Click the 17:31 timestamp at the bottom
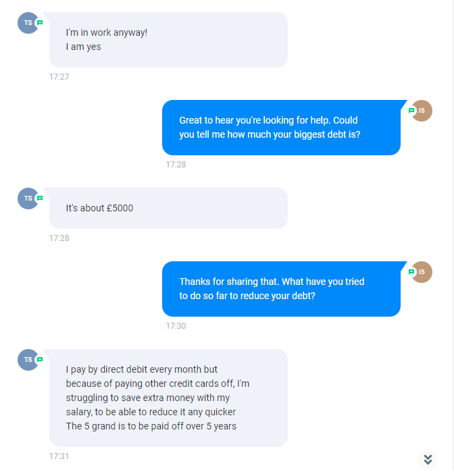The width and height of the screenshot is (454, 476). 59,456
